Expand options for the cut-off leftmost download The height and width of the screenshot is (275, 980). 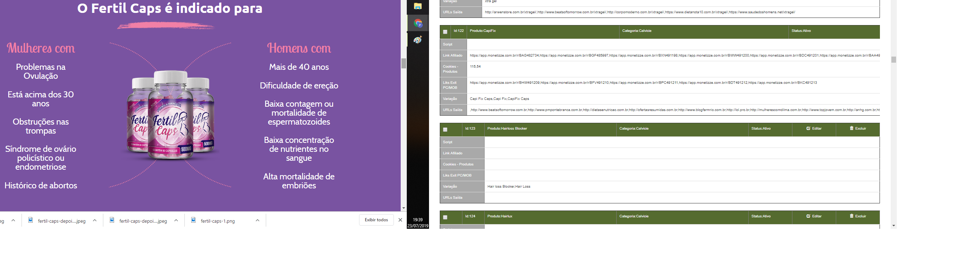pos(13,220)
